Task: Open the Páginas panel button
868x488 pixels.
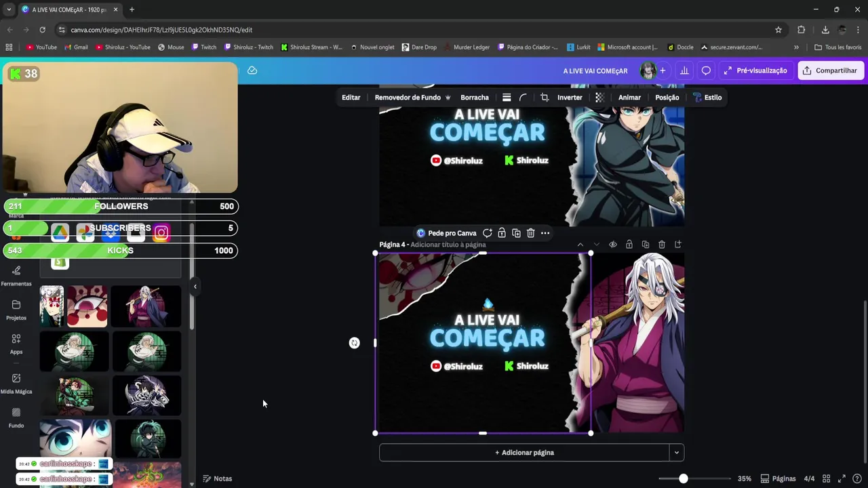Action: [778, 479]
